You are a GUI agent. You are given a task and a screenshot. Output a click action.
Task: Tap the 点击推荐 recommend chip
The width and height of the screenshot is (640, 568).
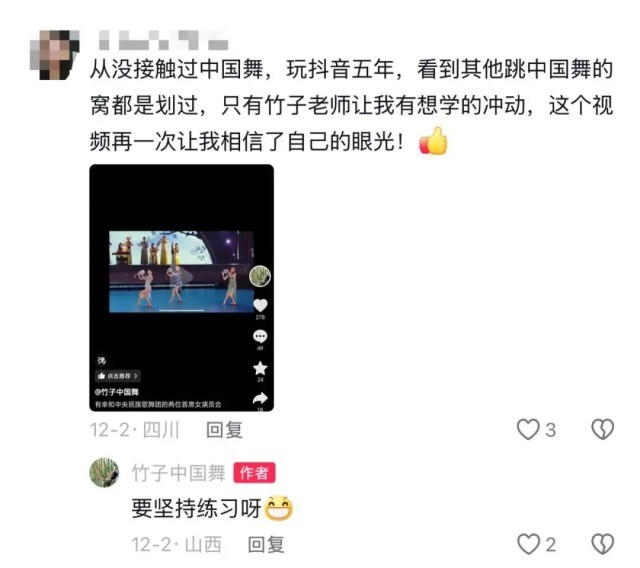(x=118, y=376)
